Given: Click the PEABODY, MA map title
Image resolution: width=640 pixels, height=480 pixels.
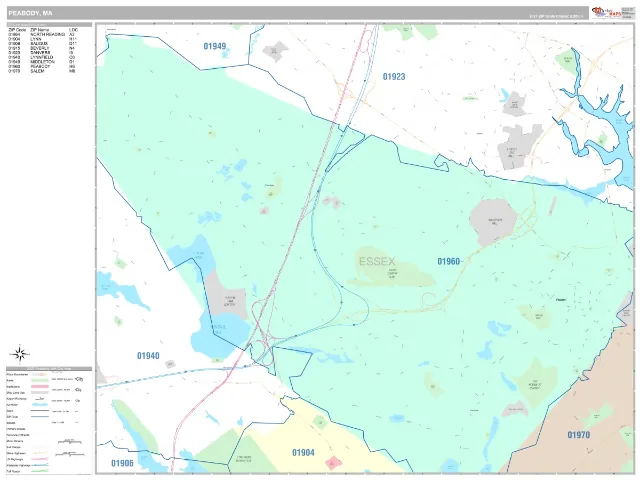Looking at the screenshot, I should [30, 13].
